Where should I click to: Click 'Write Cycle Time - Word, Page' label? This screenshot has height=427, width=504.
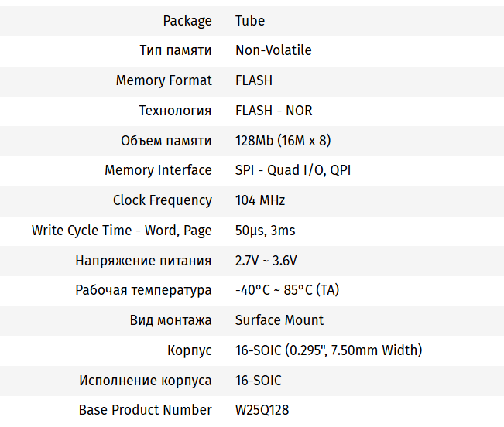122,231
